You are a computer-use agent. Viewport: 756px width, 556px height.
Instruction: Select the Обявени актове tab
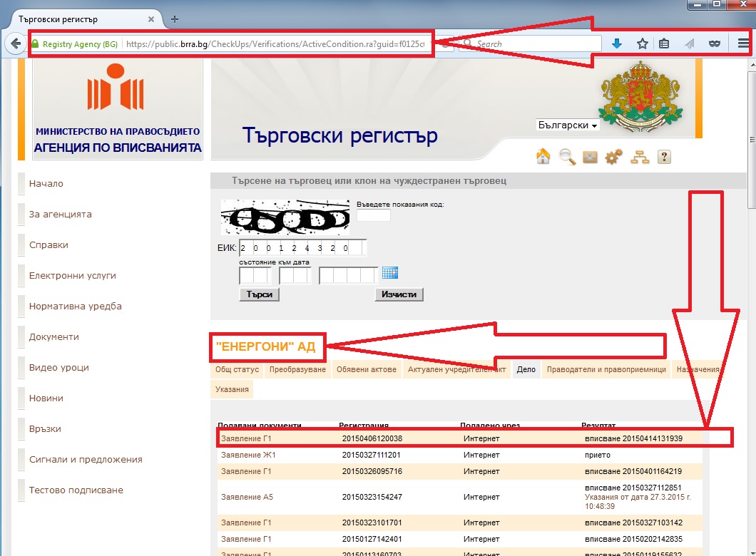click(367, 369)
